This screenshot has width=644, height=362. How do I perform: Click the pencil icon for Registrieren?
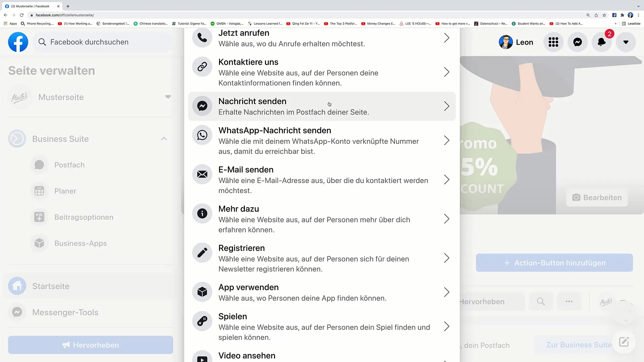[x=202, y=253]
